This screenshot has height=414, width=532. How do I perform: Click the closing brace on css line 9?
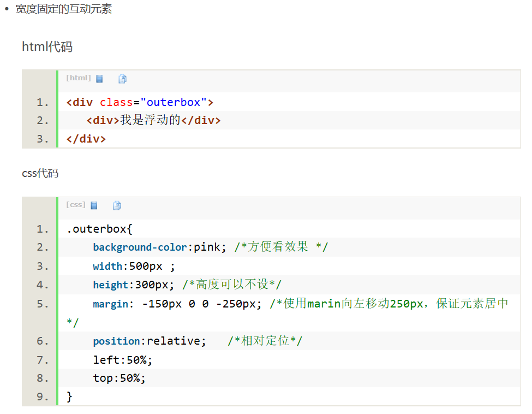pos(69,397)
